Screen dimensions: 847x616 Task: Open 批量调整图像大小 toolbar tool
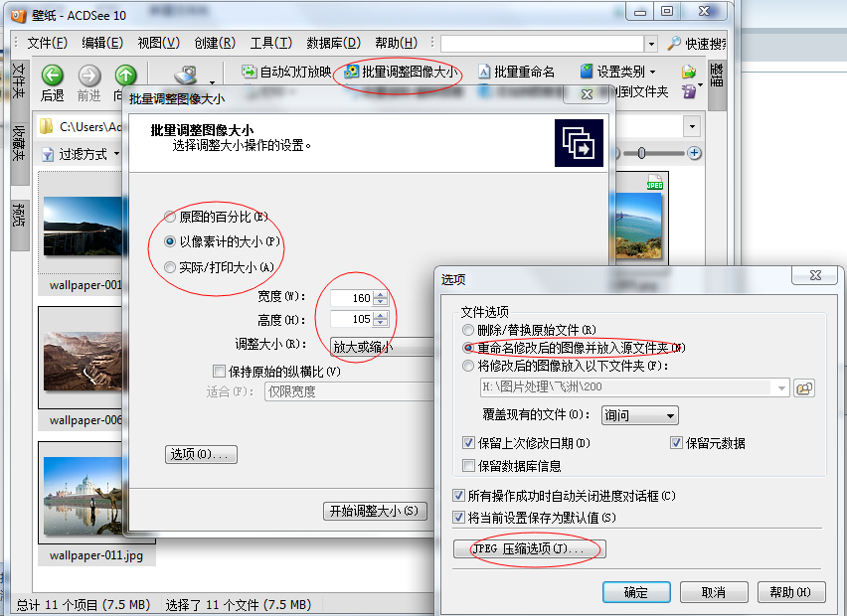click(401, 72)
